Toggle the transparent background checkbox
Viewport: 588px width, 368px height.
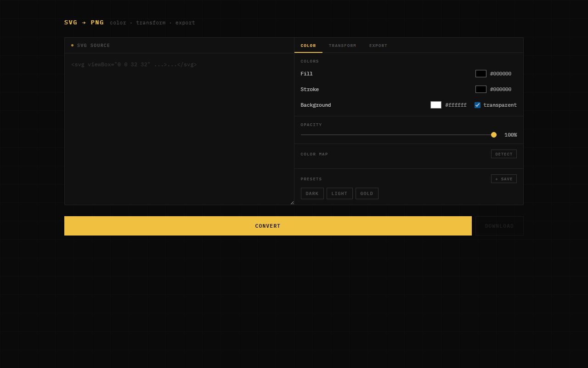click(477, 105)
